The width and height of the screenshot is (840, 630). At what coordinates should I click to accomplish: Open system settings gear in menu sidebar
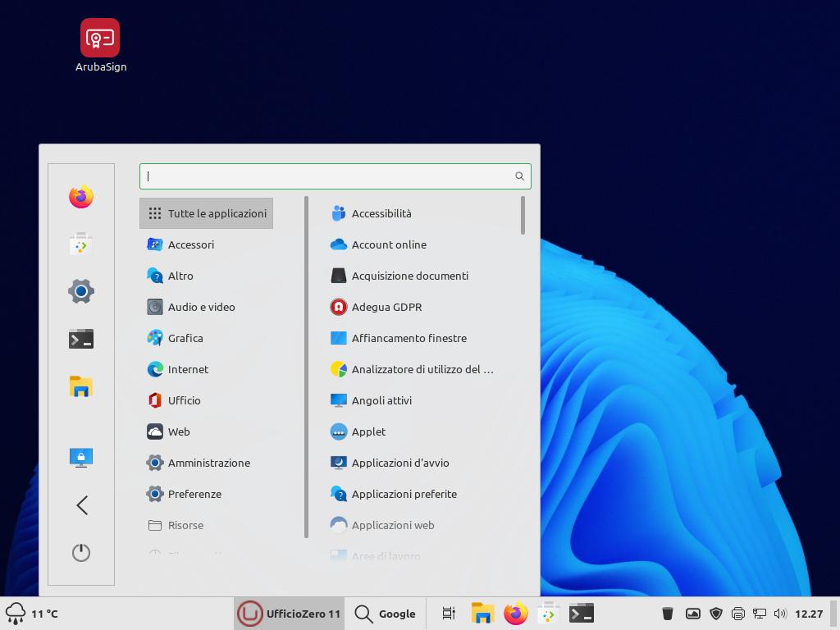pyautogui.click(x=80, y=291)
